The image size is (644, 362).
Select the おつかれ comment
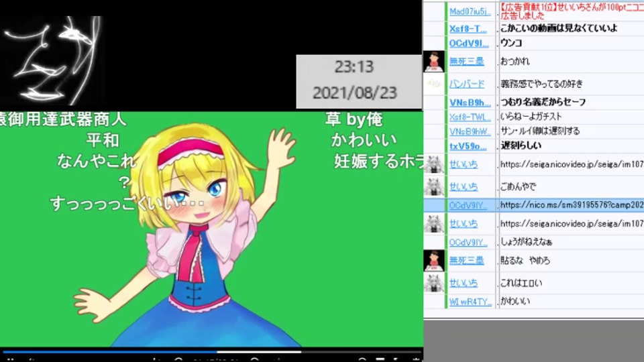point(515,62)
